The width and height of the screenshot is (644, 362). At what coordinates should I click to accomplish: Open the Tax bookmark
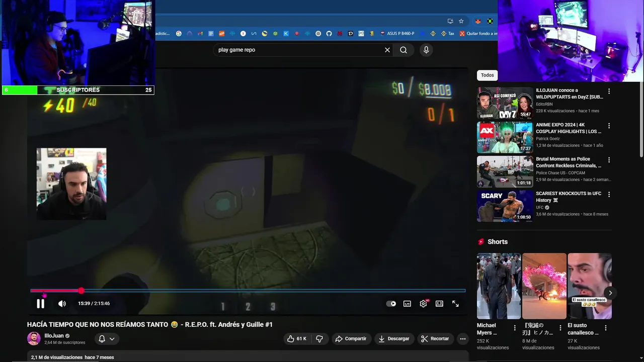pyautogui.click(x=447, y=34)
